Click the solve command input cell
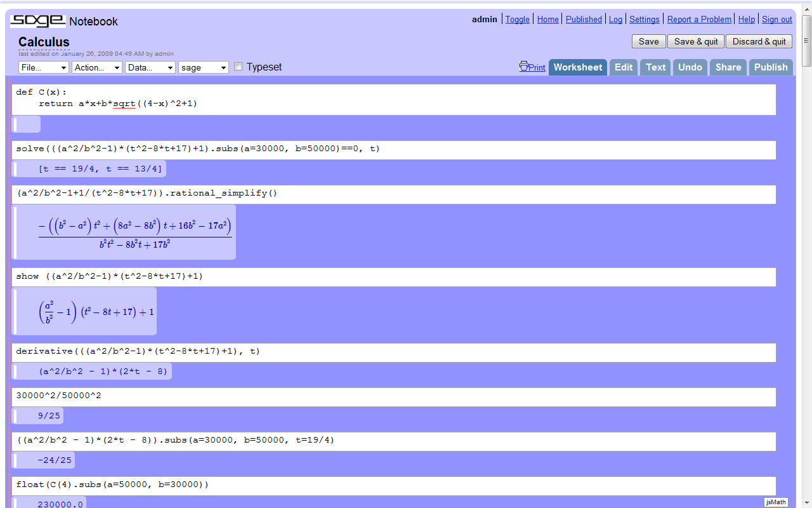This screenshot has width=812, height=508. click(393, 149)
